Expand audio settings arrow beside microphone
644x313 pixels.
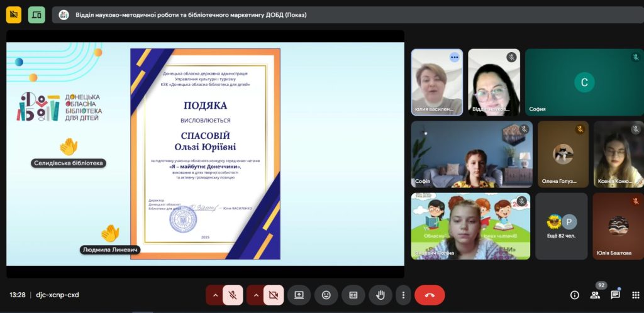pos(215,295)
